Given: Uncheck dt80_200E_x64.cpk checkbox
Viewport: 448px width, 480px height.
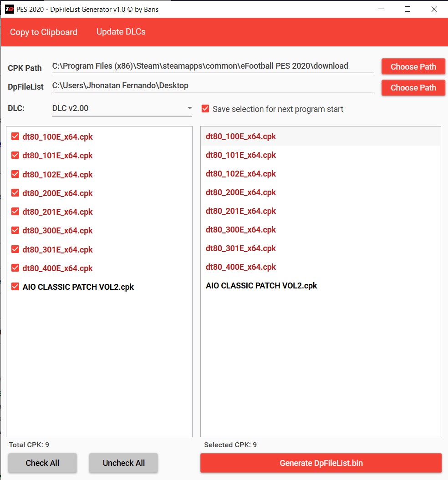Looking at the screenshot, I should pyautogui.click(x=15, y=193).
